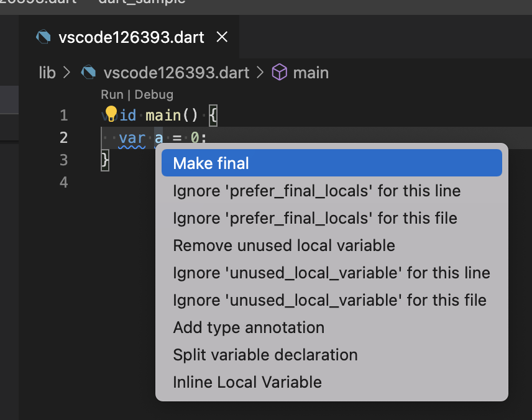Expand the 'lib' breadcrumb folder
This screenshot has width=532, height=420.
[x=47, y=72]
